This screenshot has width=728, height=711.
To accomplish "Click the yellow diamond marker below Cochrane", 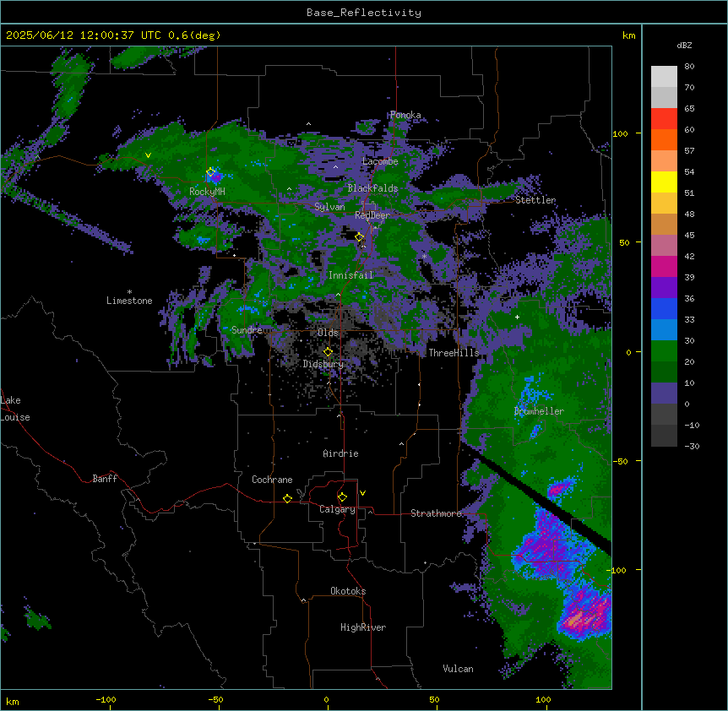I will click(x=287, y=498).
